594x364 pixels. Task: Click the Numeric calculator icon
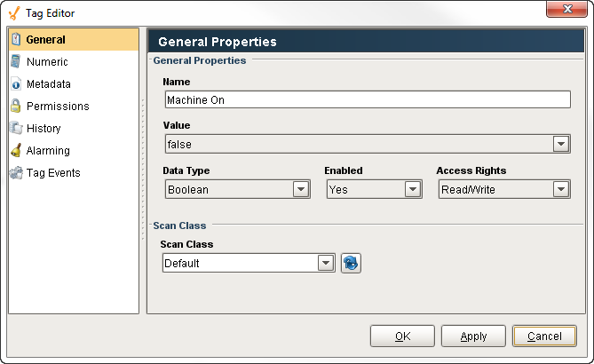tap(16, 61)
